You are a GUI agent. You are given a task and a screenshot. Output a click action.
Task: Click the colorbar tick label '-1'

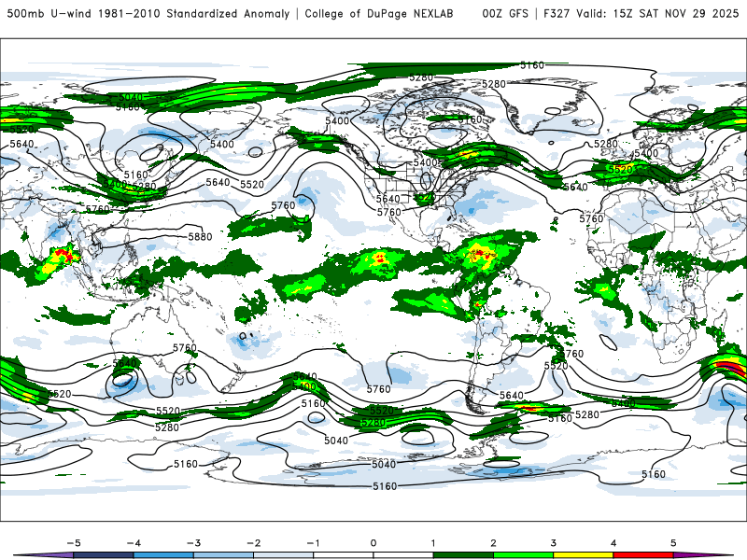313,543
